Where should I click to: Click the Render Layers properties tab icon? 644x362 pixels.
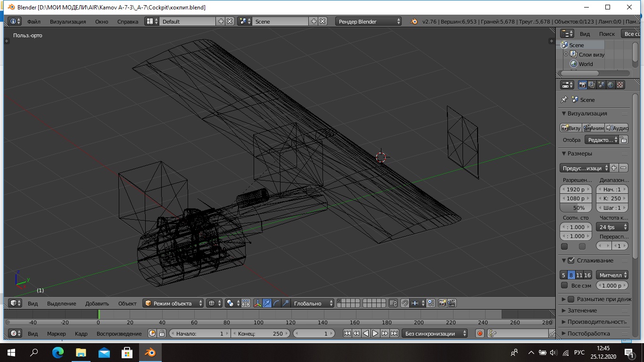592,85
